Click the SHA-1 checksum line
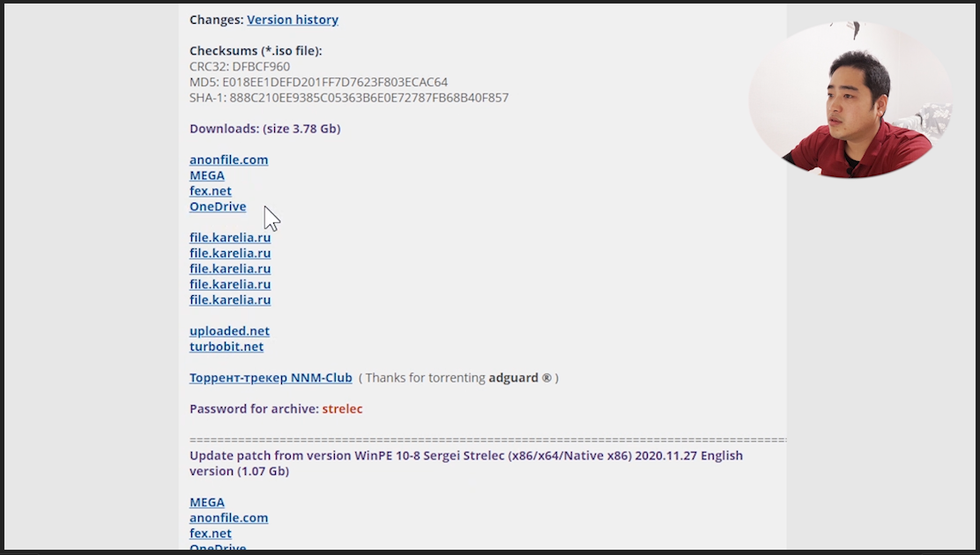The image size is (980, 555). (x=349, y=98)
